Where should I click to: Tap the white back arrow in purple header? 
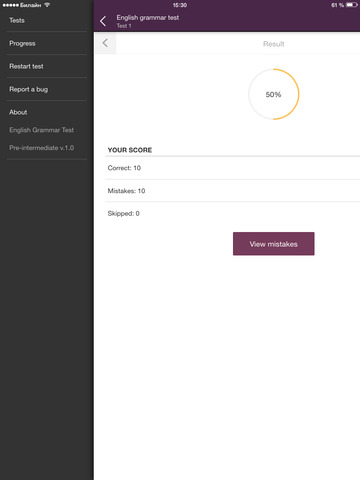(103, 21)
